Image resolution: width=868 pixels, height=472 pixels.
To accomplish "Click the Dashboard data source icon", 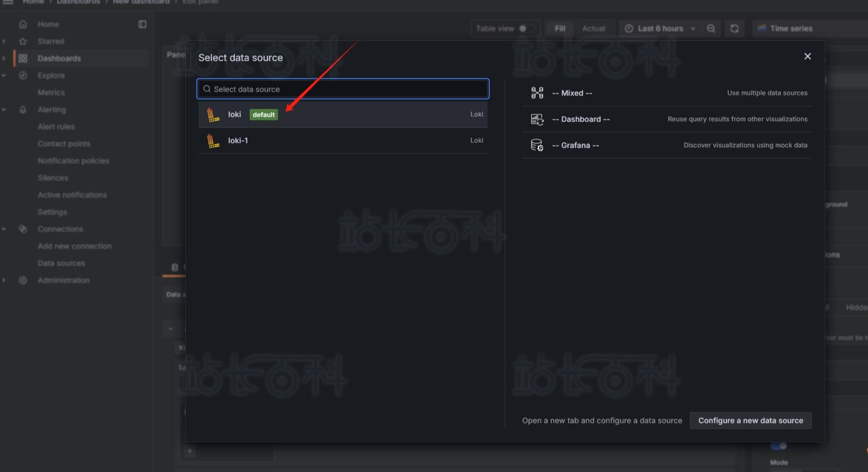I will click(537, 119).
